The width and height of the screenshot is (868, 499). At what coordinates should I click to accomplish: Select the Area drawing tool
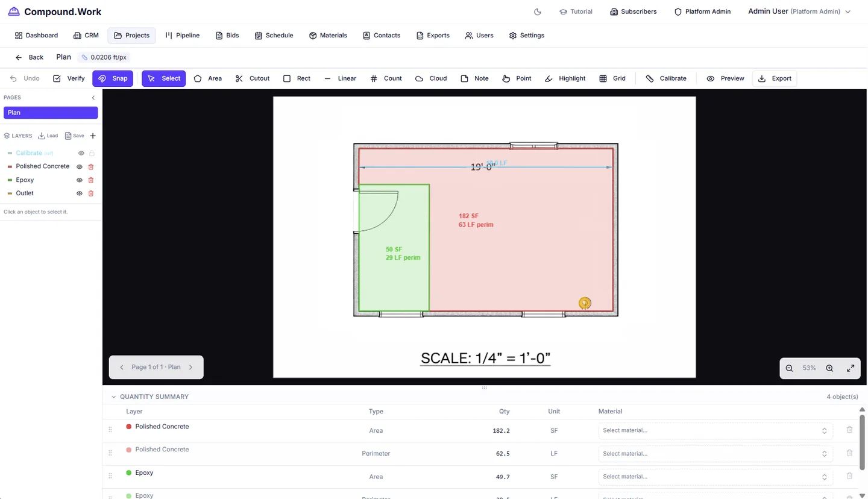tap(208, 78)
